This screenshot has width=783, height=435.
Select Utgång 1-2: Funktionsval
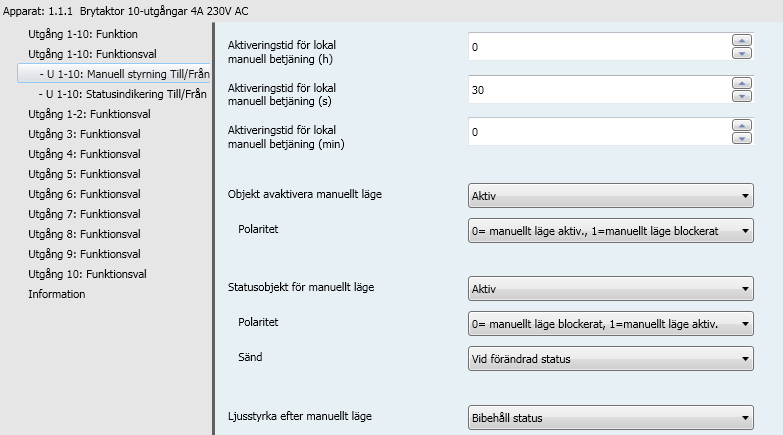tap(89, 114)
